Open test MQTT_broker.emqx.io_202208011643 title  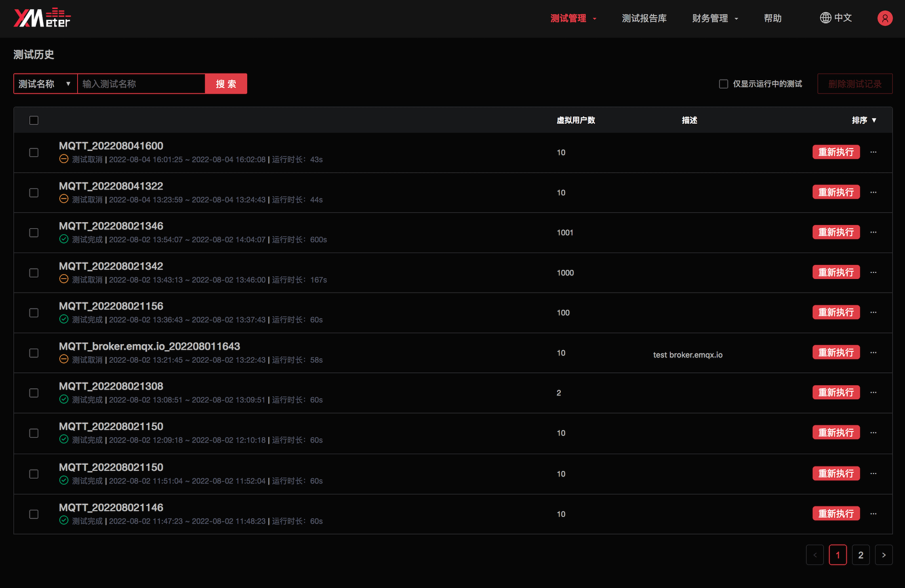[x=149, y=346]
